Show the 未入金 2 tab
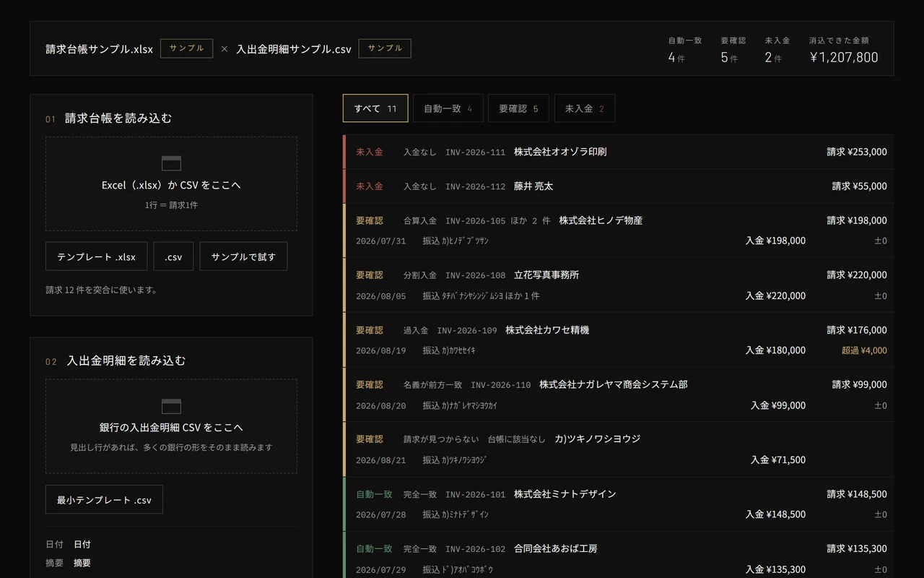The image size is (924, 578). tap(585, 108)
